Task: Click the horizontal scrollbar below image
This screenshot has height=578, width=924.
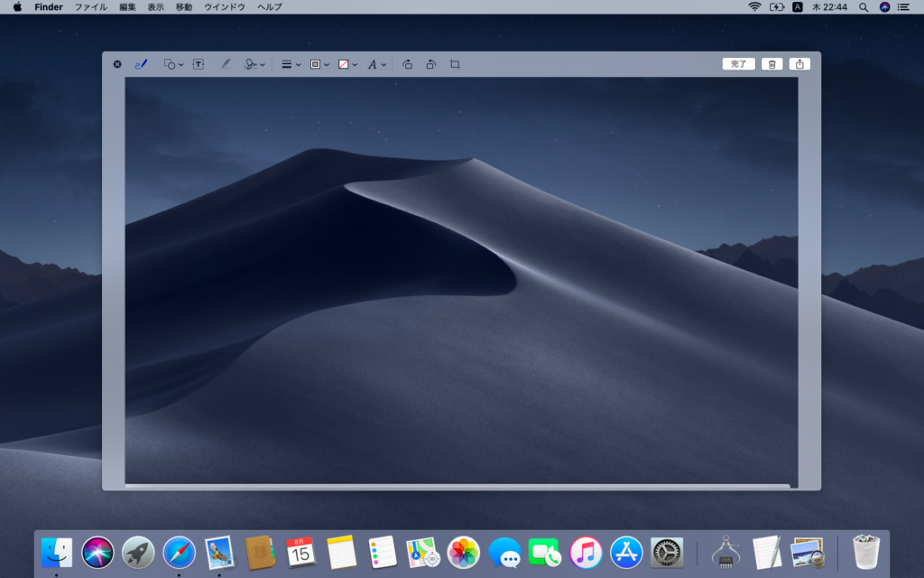Action: pos(457,487)
